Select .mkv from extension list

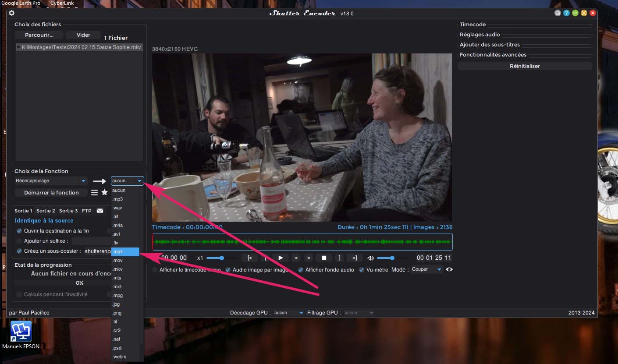125,269
